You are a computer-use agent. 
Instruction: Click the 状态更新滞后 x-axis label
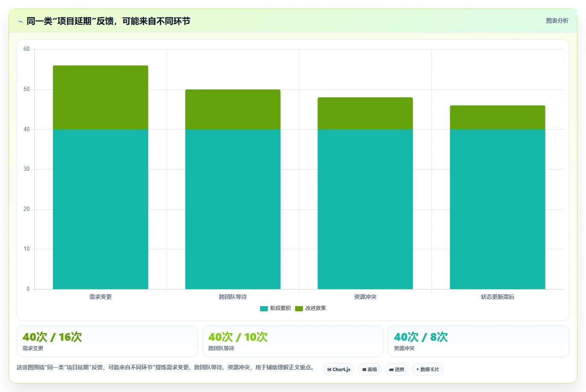pos(498,297)
